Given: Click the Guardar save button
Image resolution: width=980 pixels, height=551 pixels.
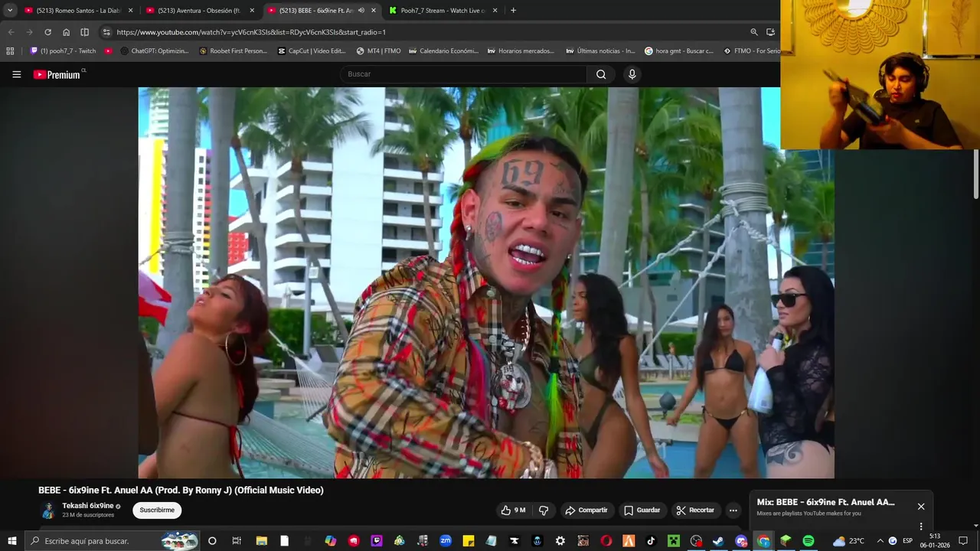Looking at the screenshot, I should (642, 510).
